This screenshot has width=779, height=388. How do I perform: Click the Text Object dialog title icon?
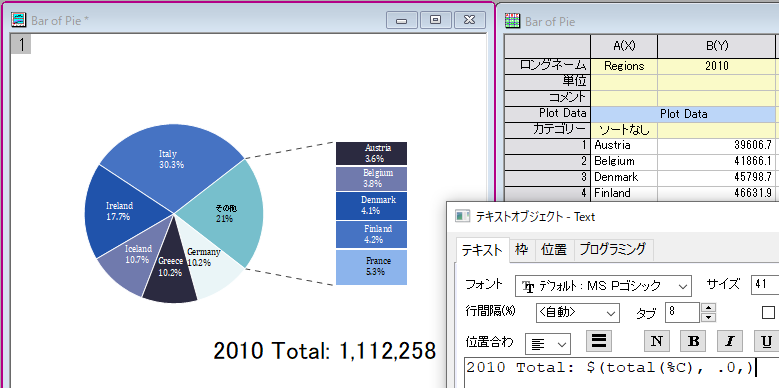pos(462,216)
